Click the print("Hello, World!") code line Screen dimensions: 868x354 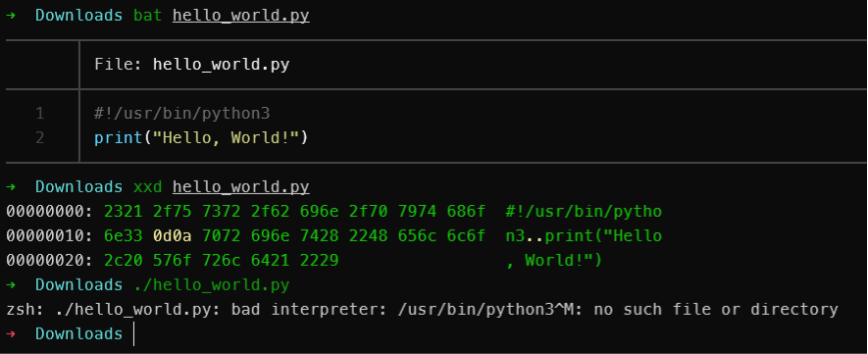(201, 137)
